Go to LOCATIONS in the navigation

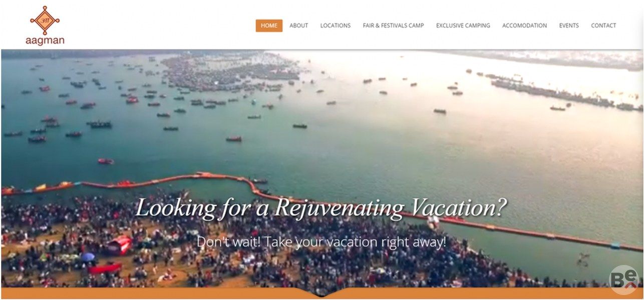[x=336, y=25]
